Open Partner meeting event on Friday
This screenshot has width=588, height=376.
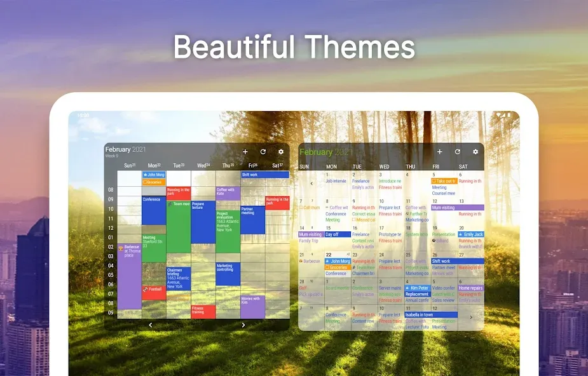coord(253,220)
